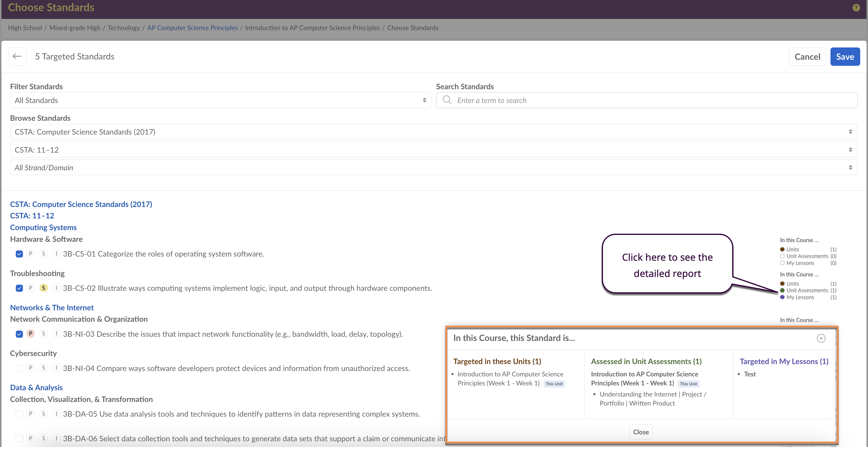This screenshot has width=868, height=468.
Task: Toggle highlighted S icon for 3B-CS-02
Action: [44, 288]
